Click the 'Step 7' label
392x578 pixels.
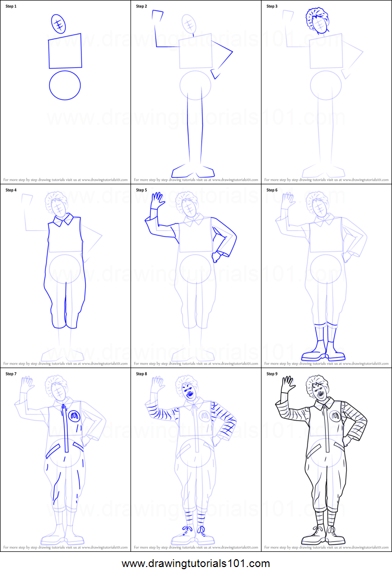click(11, 374)
